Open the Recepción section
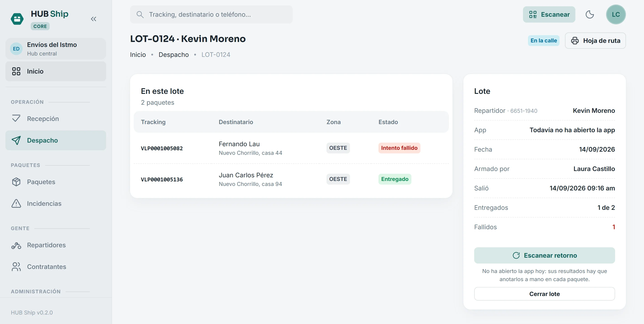This screenshot has height=324, width=644. click(x=56, y=119)
